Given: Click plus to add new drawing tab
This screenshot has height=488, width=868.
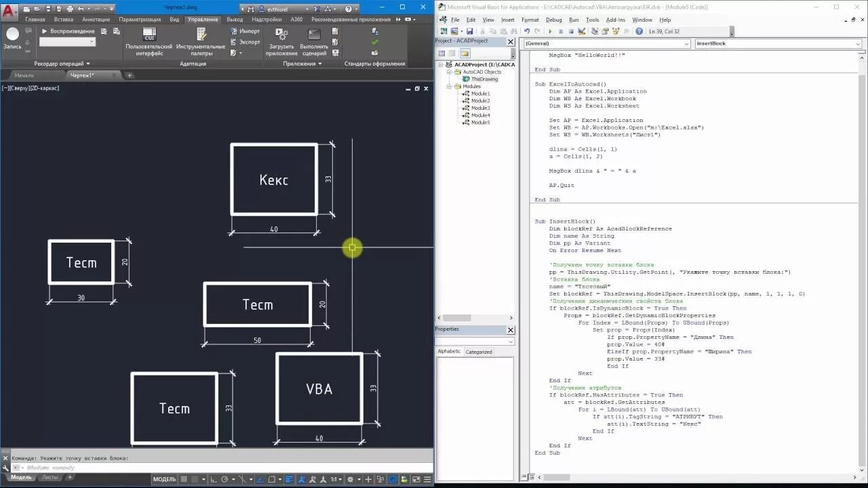Looking at the screenshot, I should point(130,75).
